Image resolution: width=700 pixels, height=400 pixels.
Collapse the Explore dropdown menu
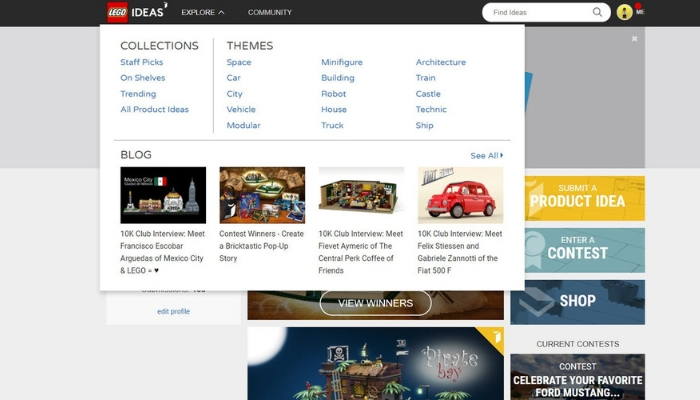click(x=202, y=12)
